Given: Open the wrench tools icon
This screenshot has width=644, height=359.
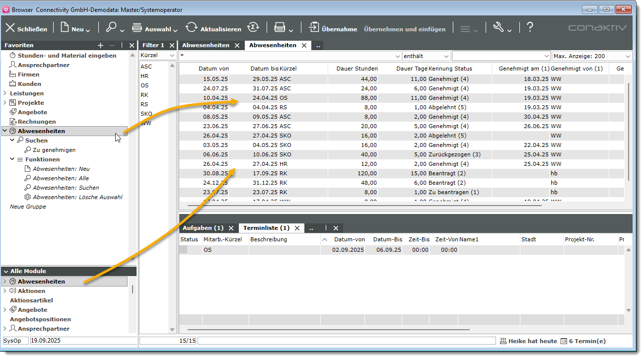Looking at the screenshot, I should (499, 28).
